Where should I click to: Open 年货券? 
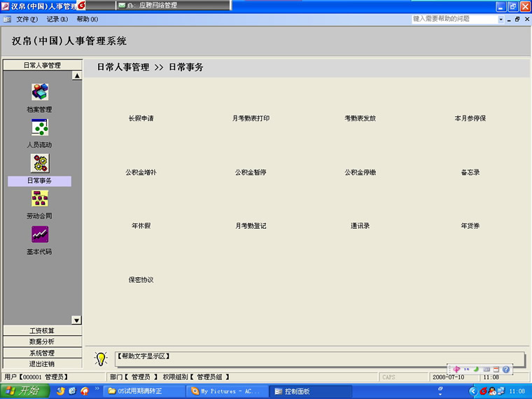[470, 225]
